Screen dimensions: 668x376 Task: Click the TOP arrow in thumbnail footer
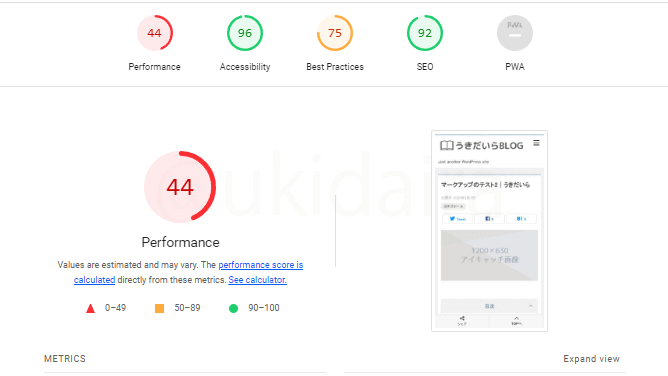click(x=516, y=321)
